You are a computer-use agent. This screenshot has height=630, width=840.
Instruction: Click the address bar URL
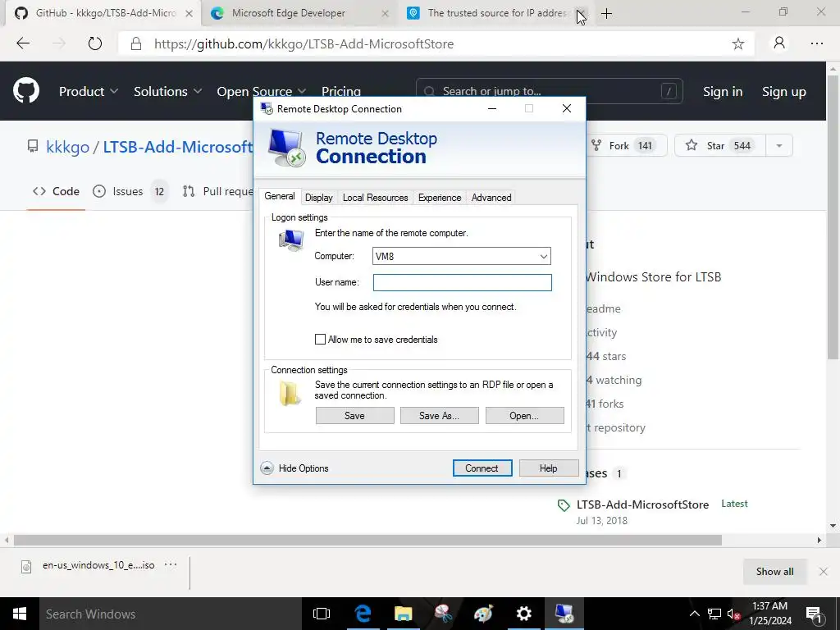tap(304, 44)
